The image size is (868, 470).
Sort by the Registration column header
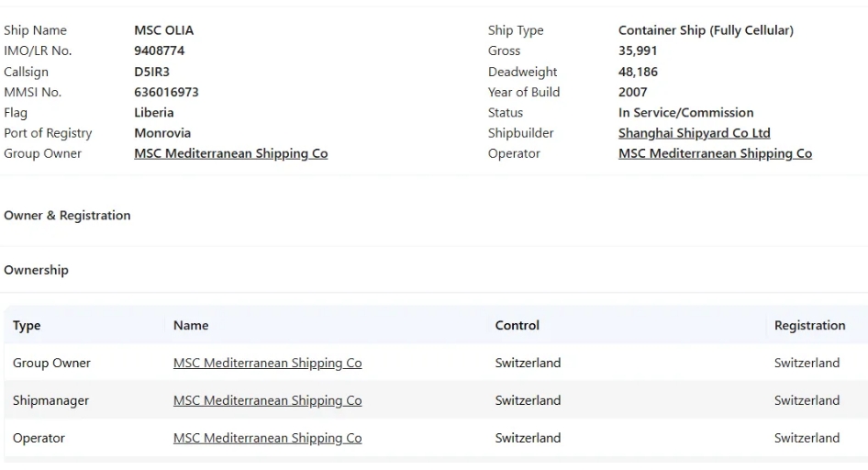click(809, 326)
